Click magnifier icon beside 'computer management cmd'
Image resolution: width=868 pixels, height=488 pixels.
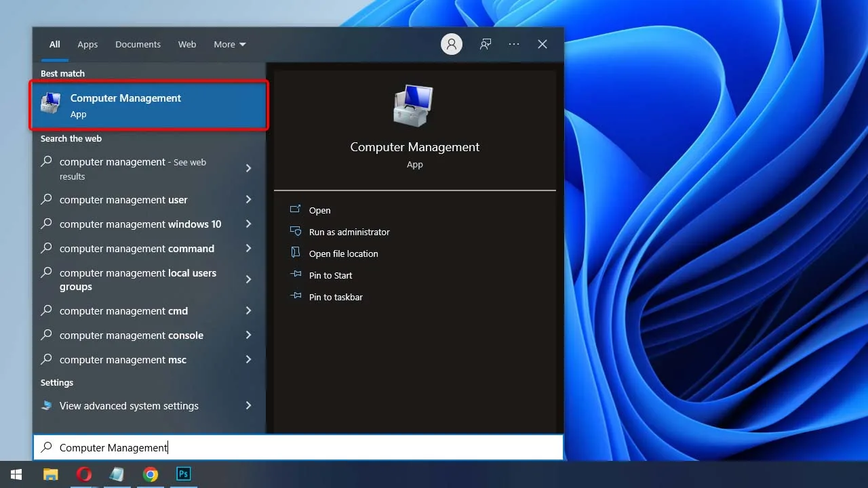tap(46, 310)
